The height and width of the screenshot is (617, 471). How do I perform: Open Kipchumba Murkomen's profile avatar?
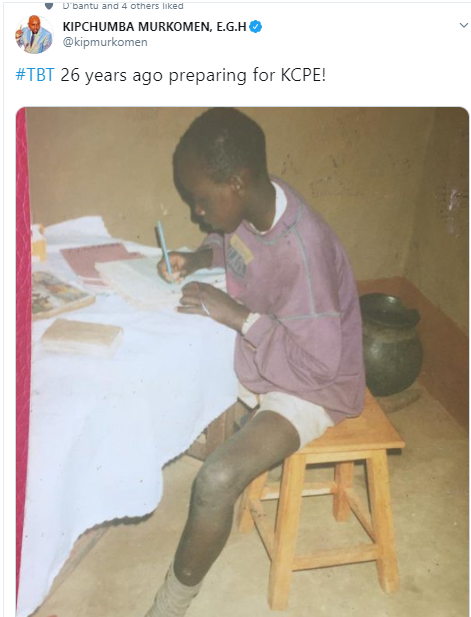point(34,34)
